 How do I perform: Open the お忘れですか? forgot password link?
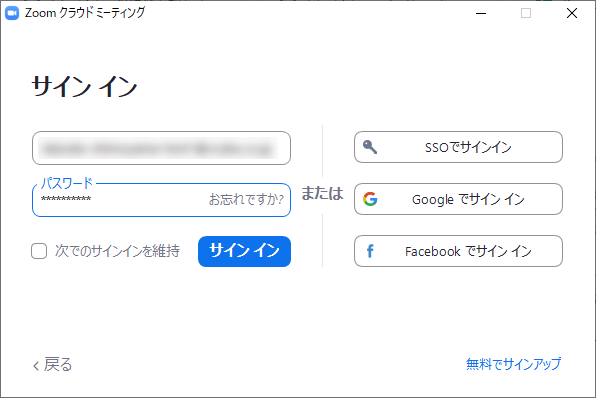click(x=246, y=200)
